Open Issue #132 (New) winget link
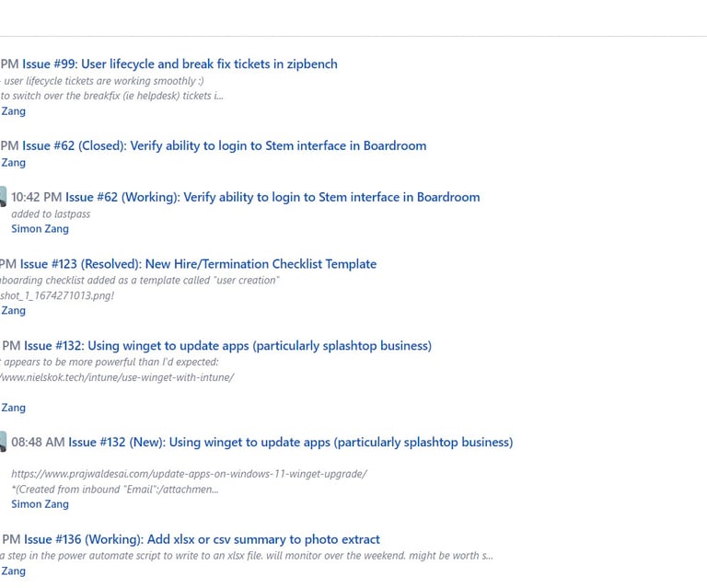The height and width of the screenshot is (588, 707). pyautogui.click(x=290, y=443)
